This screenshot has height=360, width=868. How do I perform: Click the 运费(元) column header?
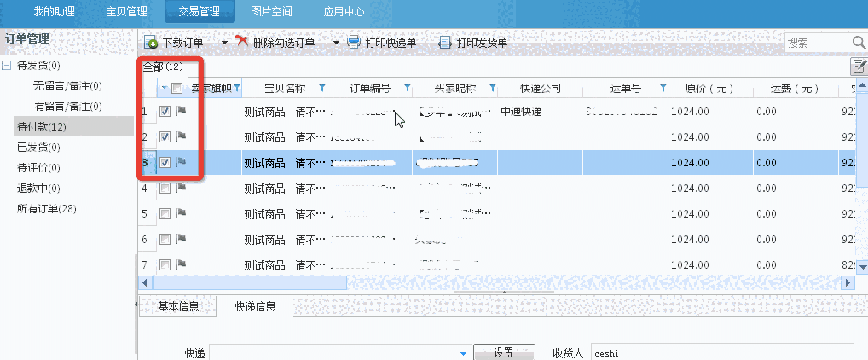(795, 88)
